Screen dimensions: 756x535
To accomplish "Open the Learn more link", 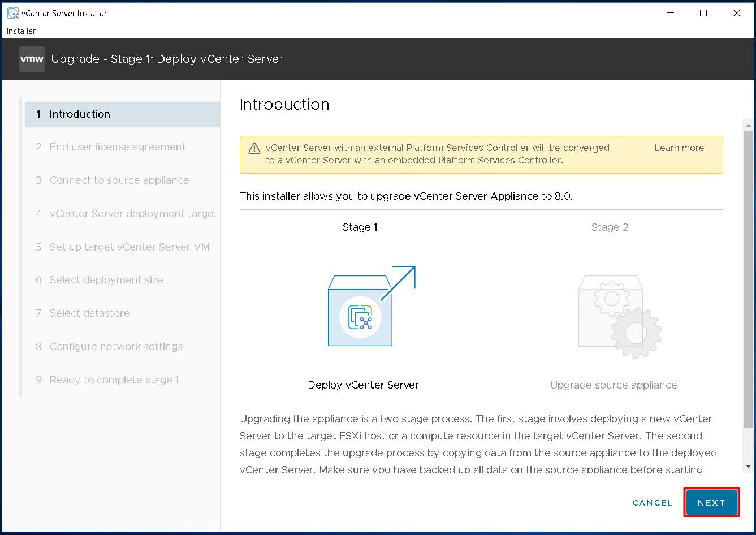I will click(679, 148).
